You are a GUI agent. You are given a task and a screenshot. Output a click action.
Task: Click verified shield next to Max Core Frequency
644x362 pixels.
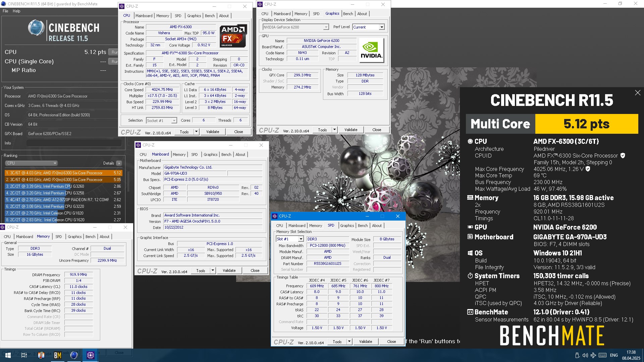(588, 169)
